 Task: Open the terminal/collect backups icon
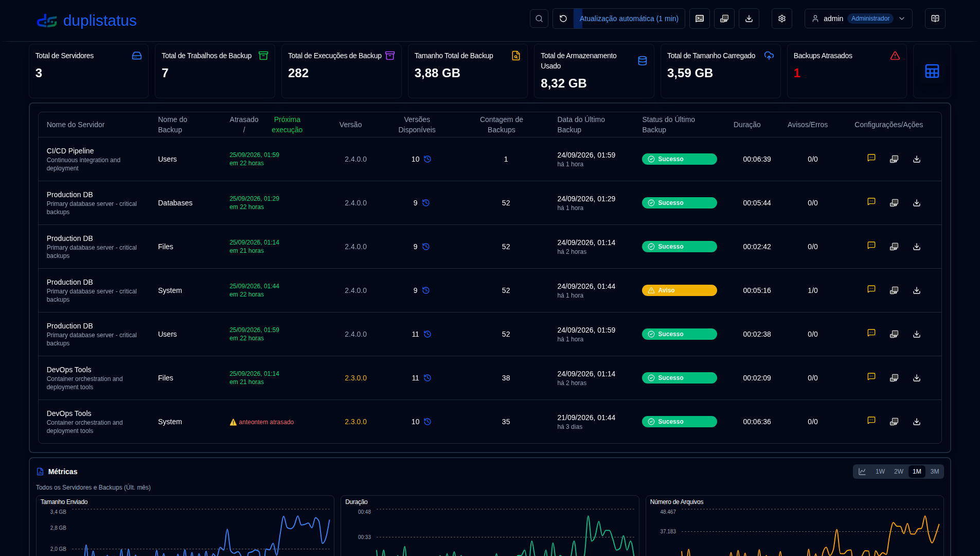(x=700, y=19)
